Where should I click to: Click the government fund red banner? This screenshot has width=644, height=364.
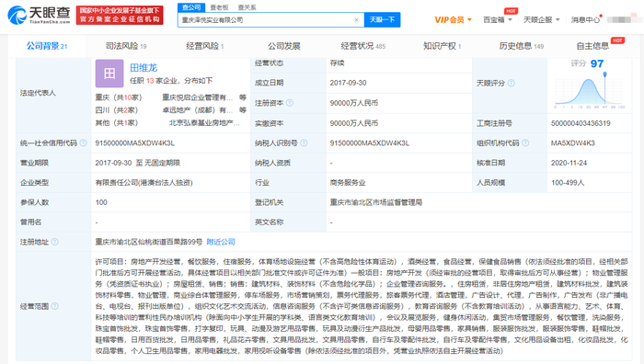(120, 16)
